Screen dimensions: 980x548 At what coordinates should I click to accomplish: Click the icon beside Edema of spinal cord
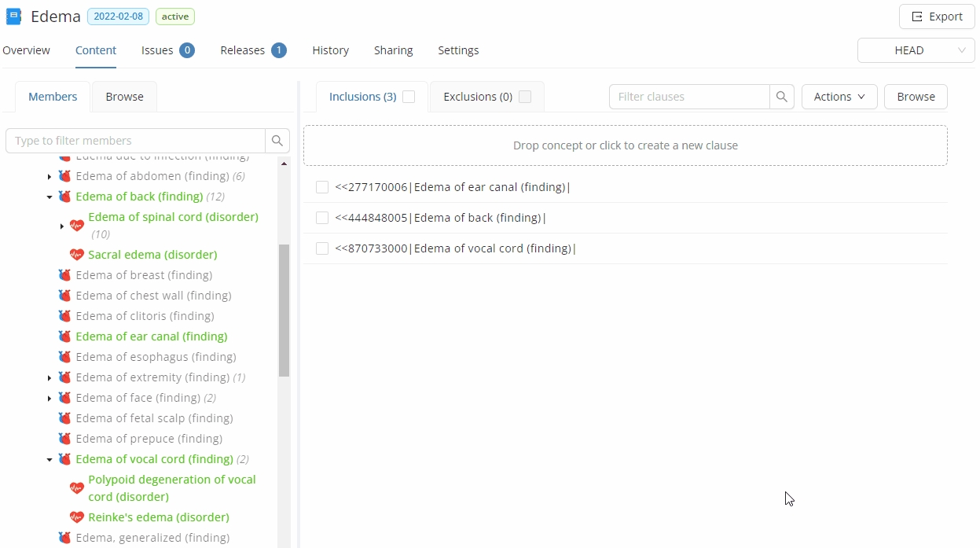[x=76, y=226]
